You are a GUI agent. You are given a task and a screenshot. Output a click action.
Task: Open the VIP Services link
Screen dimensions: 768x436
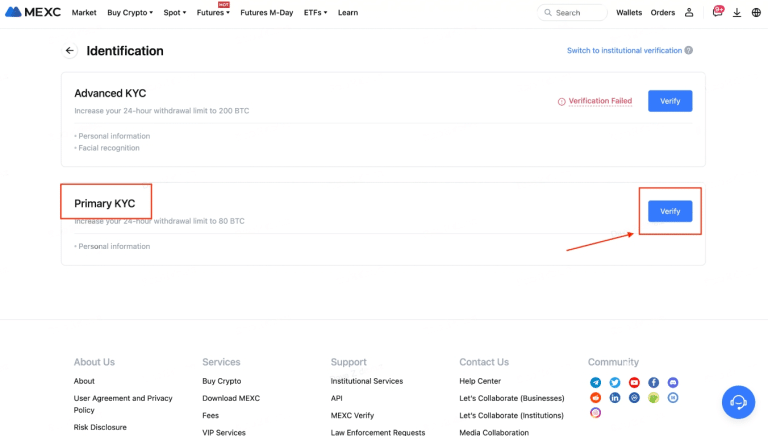[224, 432]
